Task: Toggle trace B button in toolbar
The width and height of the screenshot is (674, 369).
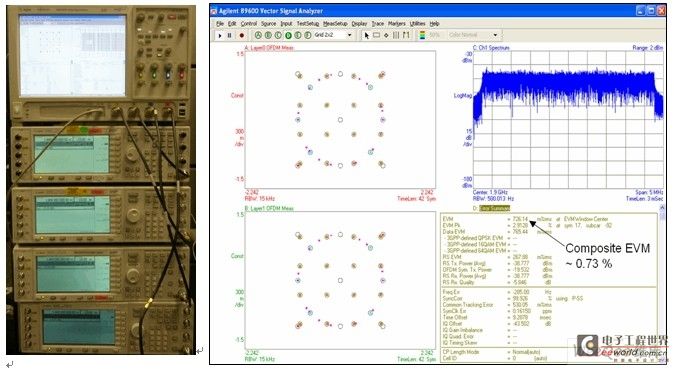Action: coord(268,35)
